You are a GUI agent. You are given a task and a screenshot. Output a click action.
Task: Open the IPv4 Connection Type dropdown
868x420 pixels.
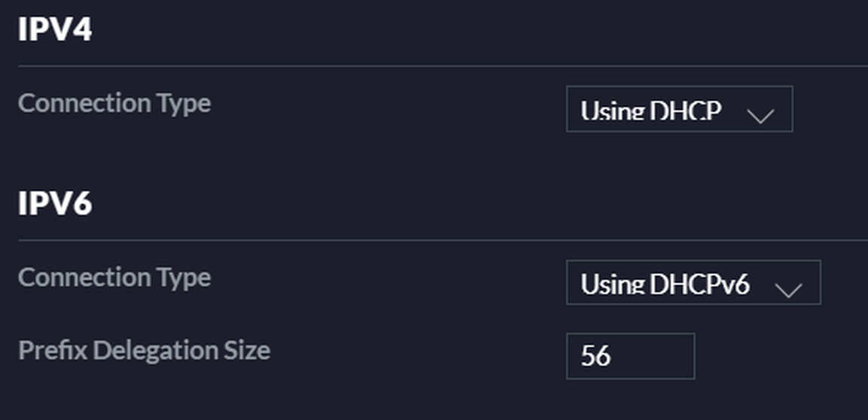click(678, 109)
